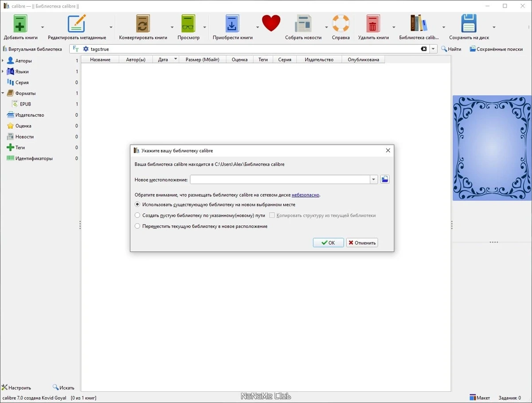
Task: Expand the Языки tree node
Action: (3, 71)
